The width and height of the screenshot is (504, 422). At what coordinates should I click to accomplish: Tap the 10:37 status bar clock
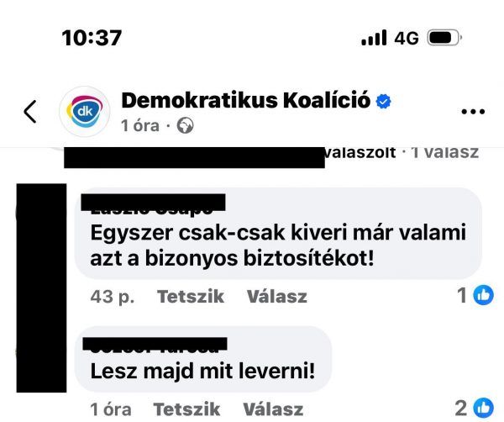pyautogui.click(x=92, y=38)
